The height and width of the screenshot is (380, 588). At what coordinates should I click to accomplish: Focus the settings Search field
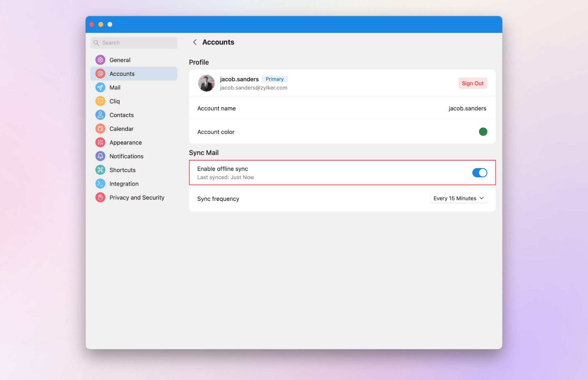coord(134,43)
